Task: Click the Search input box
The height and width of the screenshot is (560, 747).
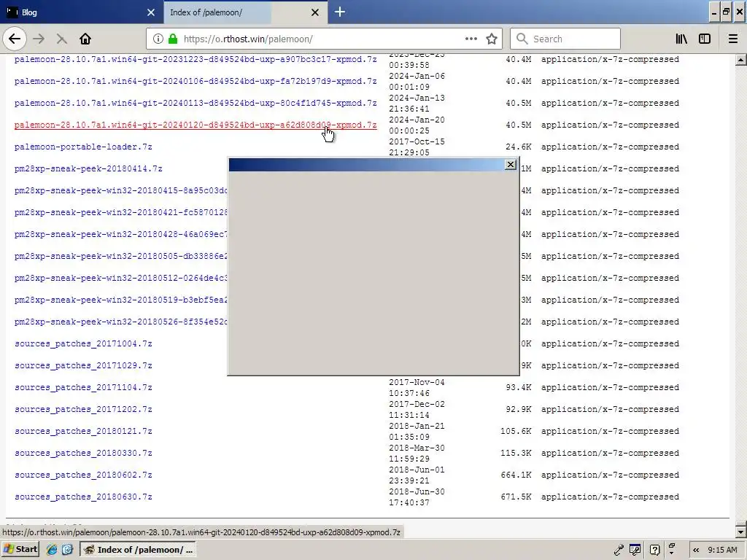Action: coord(565,39)
